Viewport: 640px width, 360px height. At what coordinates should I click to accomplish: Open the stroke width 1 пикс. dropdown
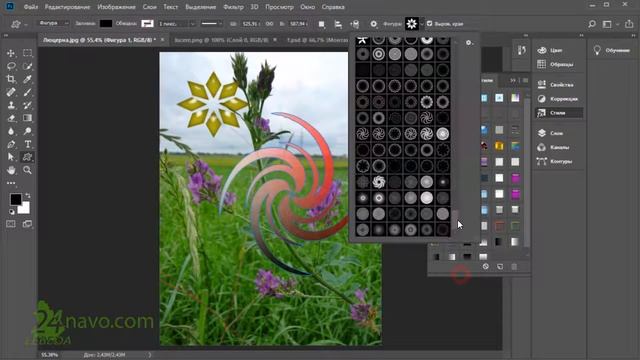click(177, 24)
